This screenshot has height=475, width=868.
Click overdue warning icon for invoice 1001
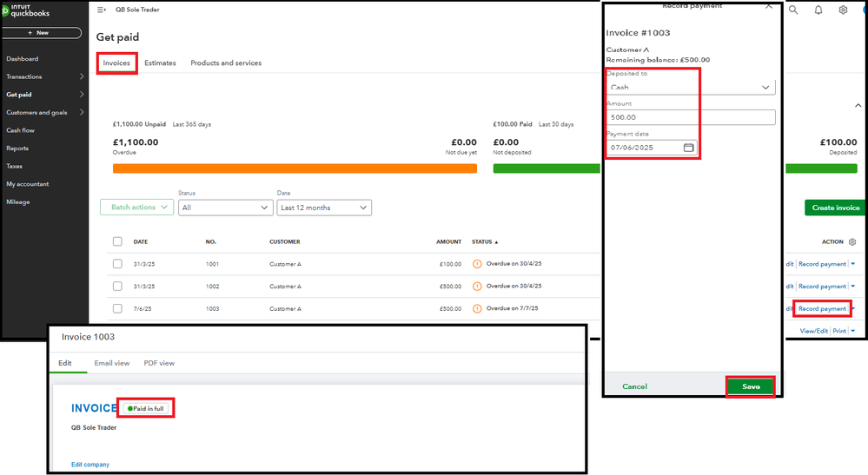coord(477,264)
